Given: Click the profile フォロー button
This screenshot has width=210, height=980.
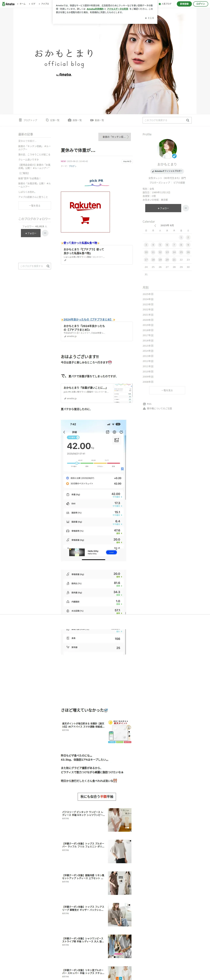Looking at the screenshot, I should coord(163,208).
